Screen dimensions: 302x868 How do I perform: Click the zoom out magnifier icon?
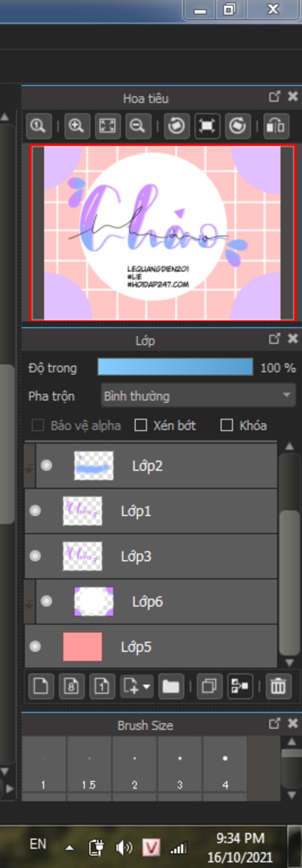[x=138, y=126]
